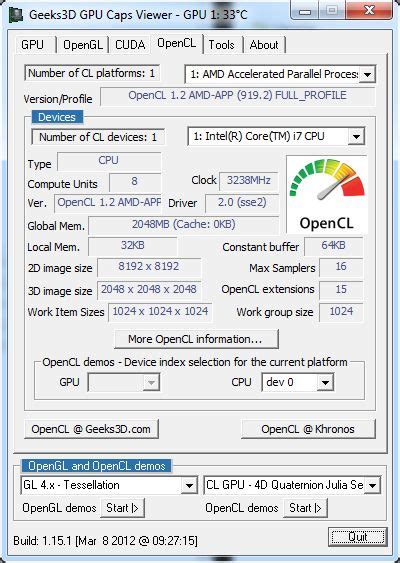Click the Clock value 3238MHz

pos(248,181)
